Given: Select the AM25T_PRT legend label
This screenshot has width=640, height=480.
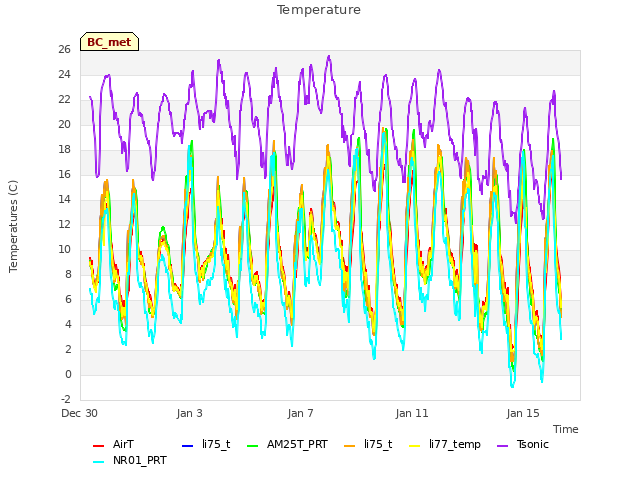Looking at the screenshot, I should point(297,444).
